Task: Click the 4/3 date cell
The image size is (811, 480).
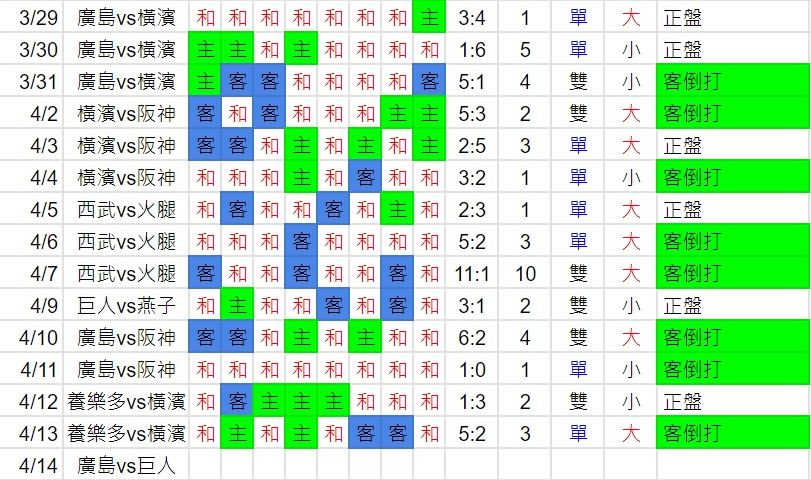Action: point(31,146)
